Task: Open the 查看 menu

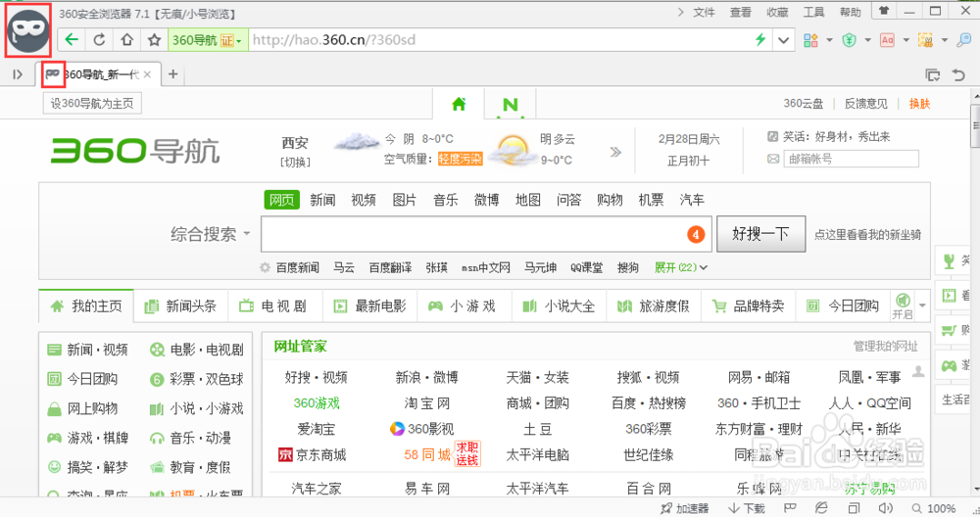Action: click(741, 12)
